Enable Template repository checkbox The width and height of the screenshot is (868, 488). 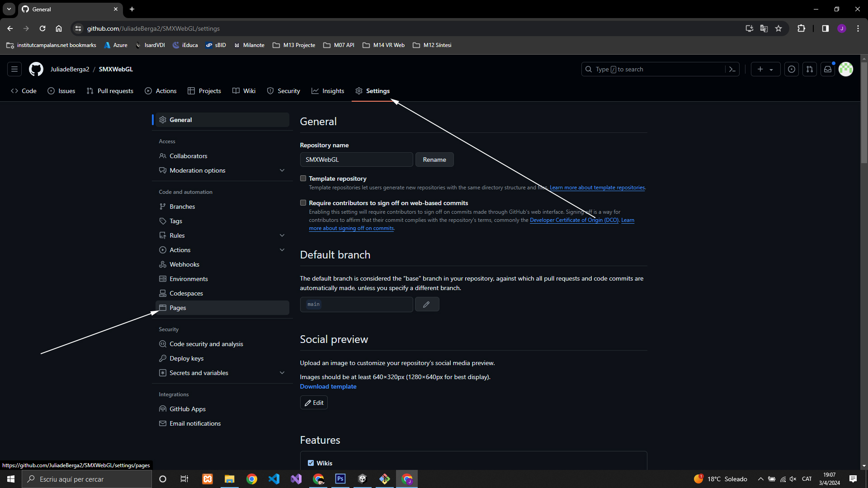click(x=303, y=178)
